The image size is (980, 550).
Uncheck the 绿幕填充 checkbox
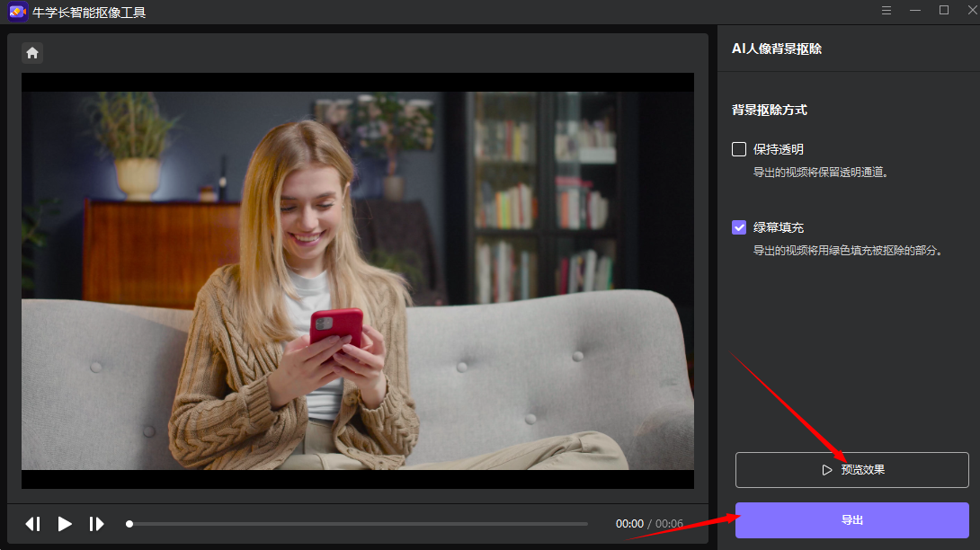click(739, 227)
